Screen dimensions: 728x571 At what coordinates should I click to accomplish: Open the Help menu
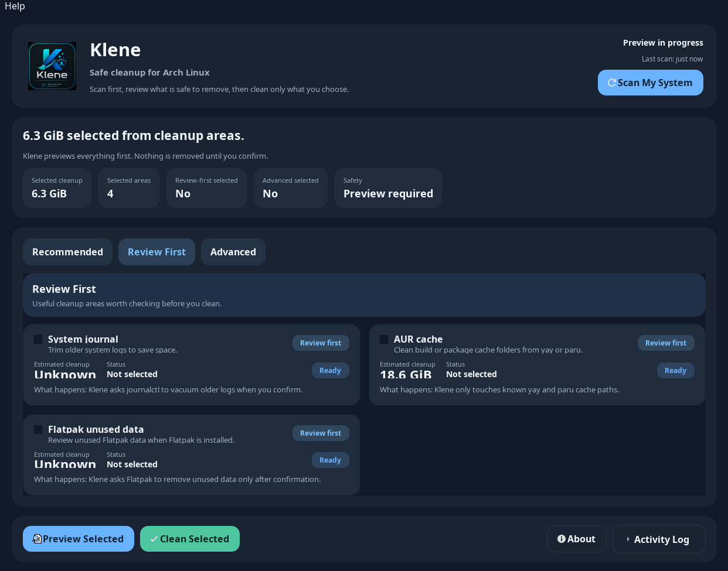pyautogui.click(x=15, y=6)
